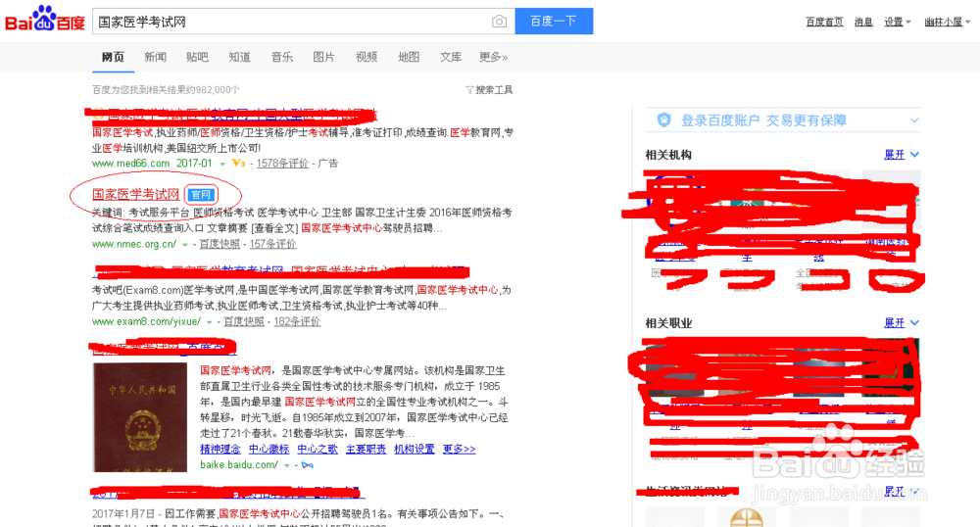This screenshot has height=527, width=980.
Task: Switch to the 新闻 tab
Action: 155,57
